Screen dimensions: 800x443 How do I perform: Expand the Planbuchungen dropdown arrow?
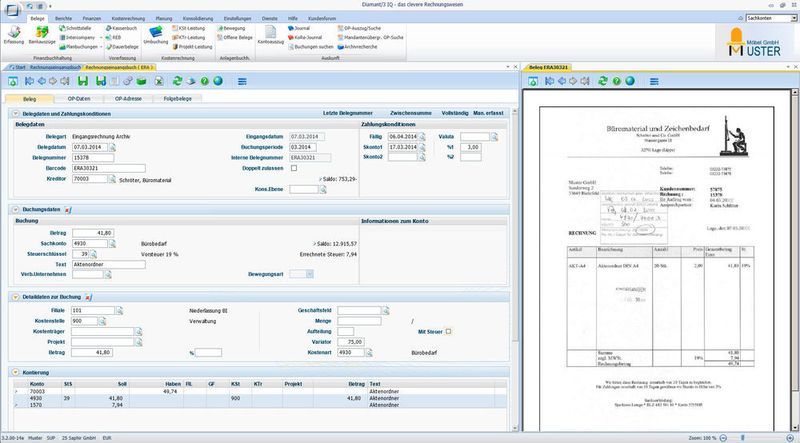coord(101,47)
